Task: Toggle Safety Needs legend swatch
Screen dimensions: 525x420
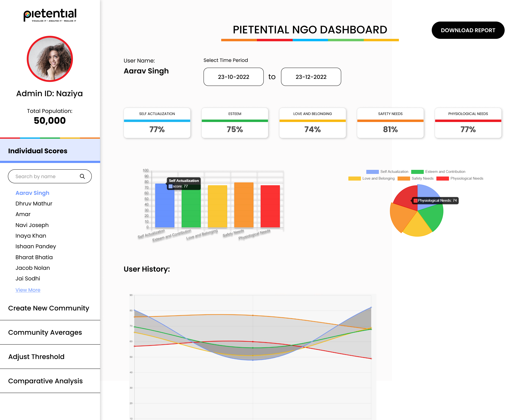Action: point(403,178)
